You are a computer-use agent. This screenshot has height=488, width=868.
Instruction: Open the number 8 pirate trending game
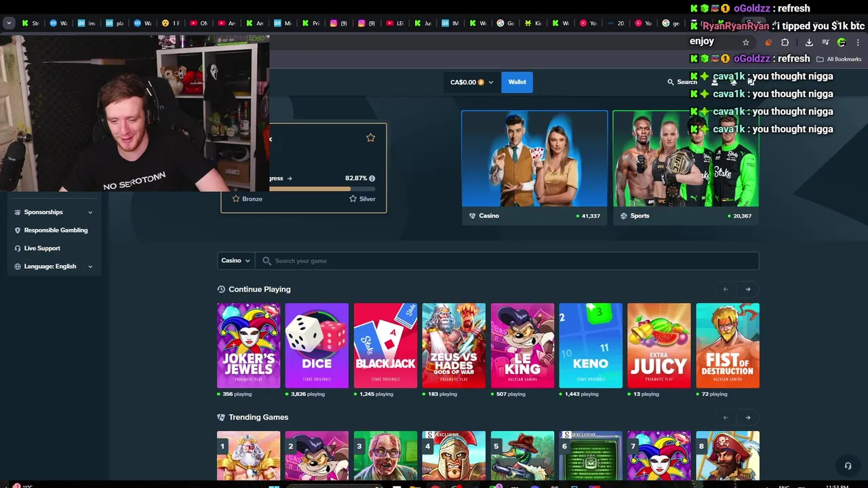click(728, 455)
